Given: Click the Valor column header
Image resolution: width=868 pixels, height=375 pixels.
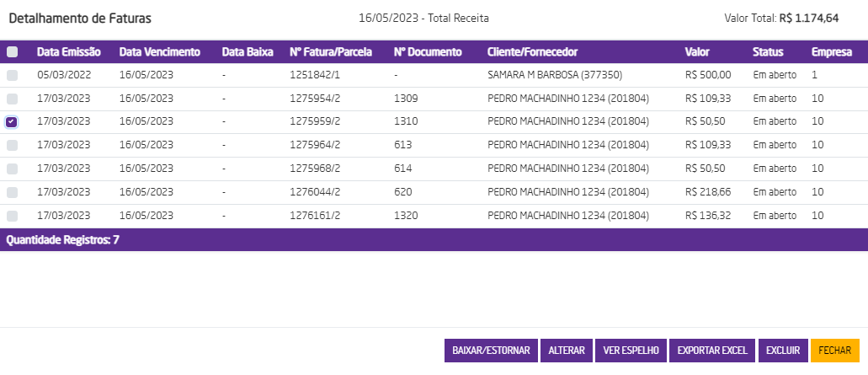Looking at the screenshot, I should tap(697, 52).
